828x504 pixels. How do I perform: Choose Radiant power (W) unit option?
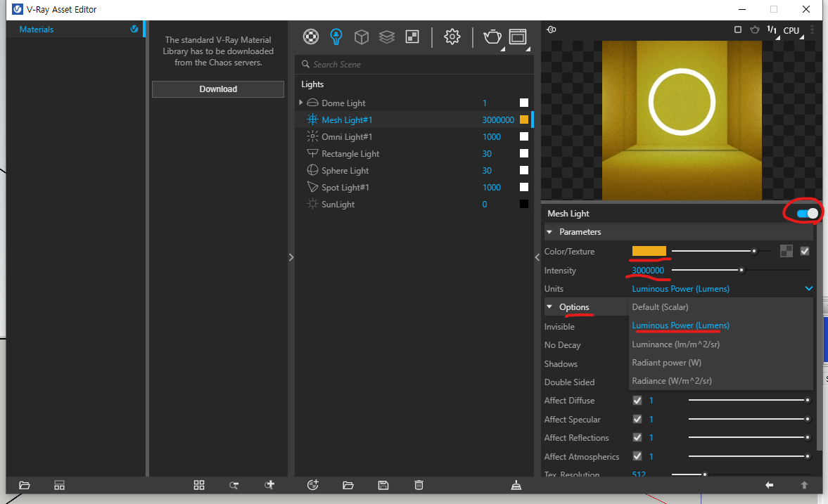[666, 363]
